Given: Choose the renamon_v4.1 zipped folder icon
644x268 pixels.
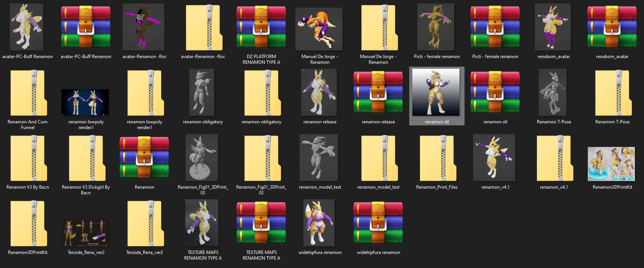Looking at the screenshot, I should [x=555, y=158].
